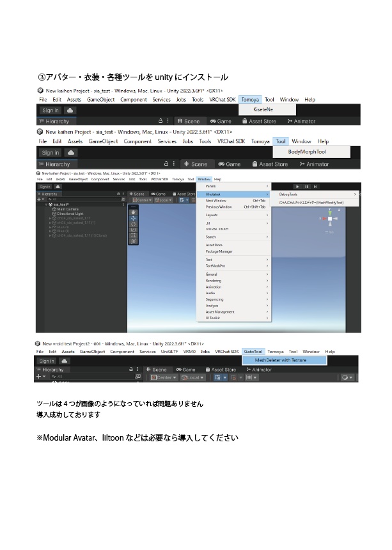Collapse the sia_test scene in Hierarchy
This screenshot has width=392, height=550.
[x=46, y=205]
